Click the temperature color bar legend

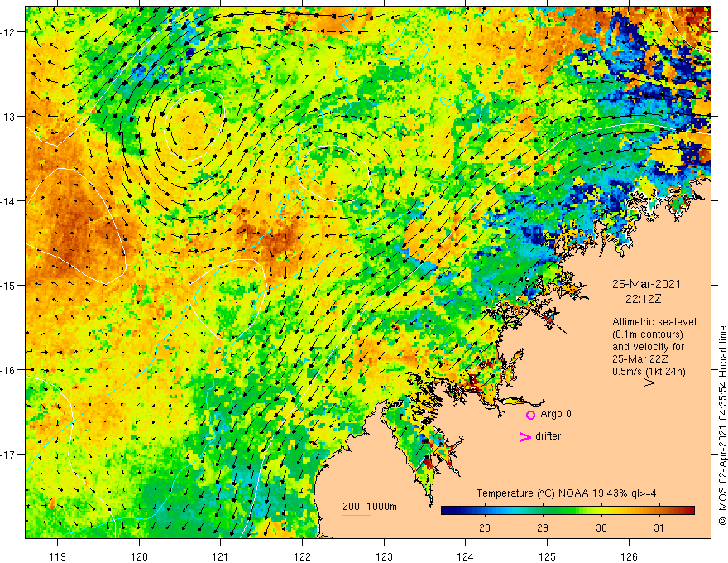pos(568,510)
